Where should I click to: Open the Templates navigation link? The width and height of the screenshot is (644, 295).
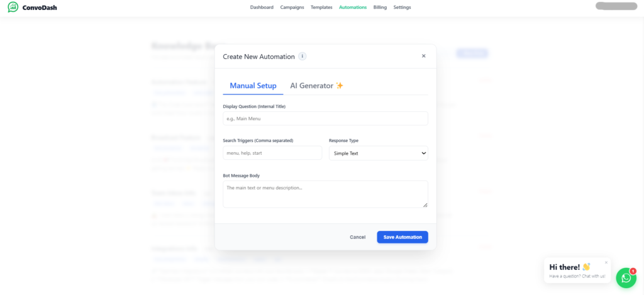321,8
